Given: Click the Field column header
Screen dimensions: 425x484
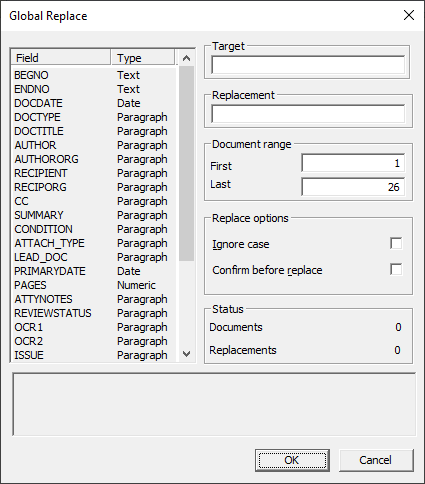Looking at the screenshot, I should (61, 58).
